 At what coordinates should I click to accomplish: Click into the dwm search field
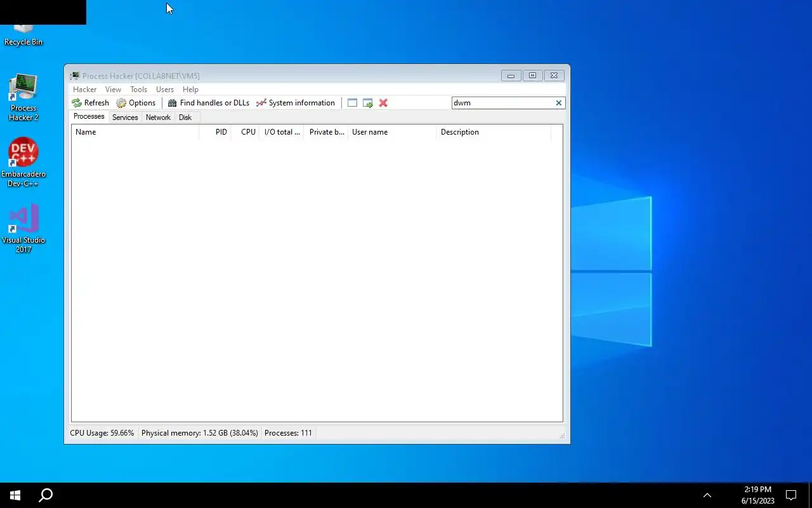click(x=503, y=103)
